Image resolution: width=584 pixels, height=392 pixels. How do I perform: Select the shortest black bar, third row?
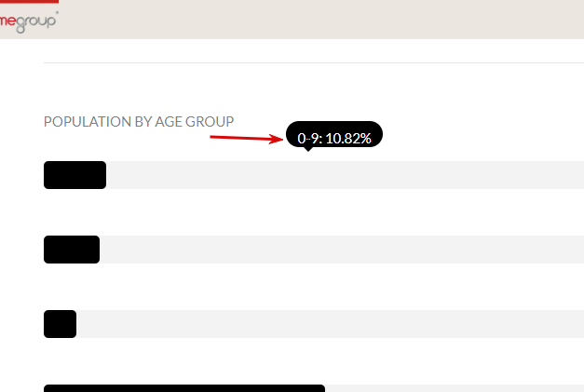(60, 324)
